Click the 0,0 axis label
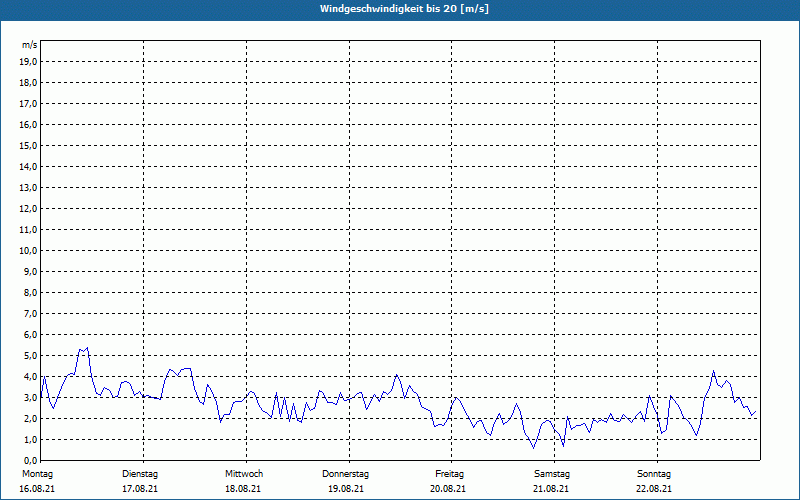Screen dimensions: 800x500 (x=30, y=461)
